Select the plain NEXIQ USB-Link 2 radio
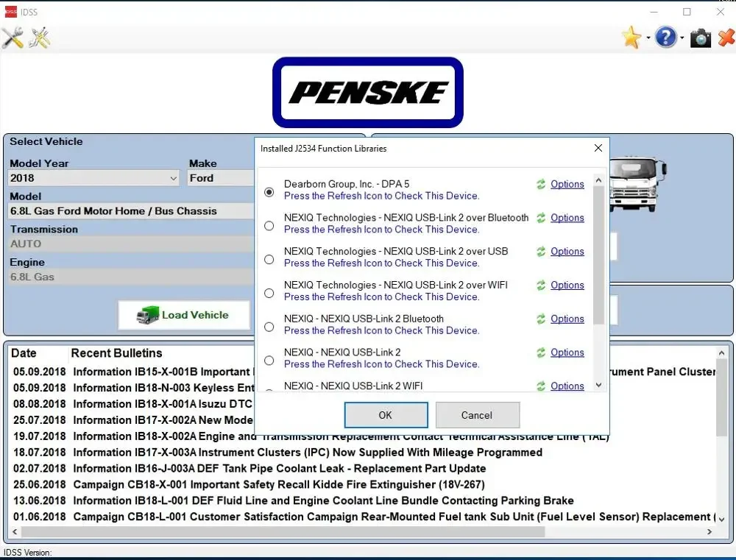Image resolution: width=736 pixels, height=560 pixels. coord(269,361)
